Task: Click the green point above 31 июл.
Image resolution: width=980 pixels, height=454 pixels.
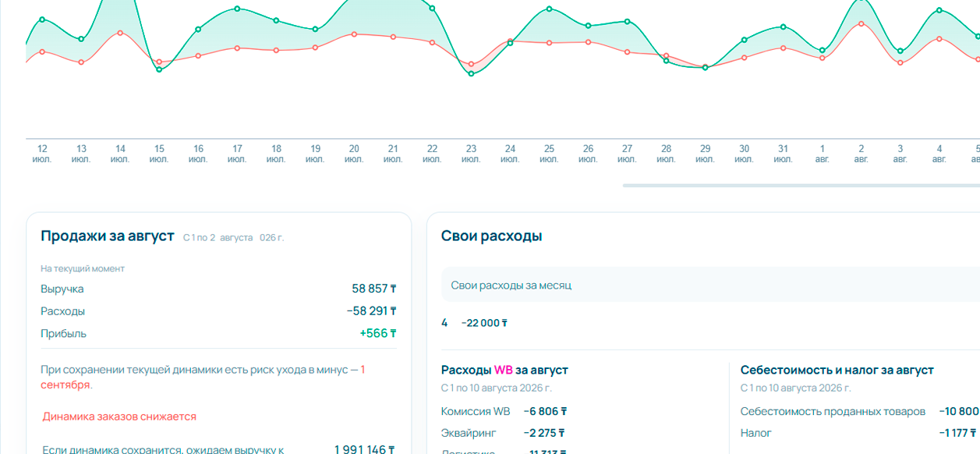Action: pyautogui.click(x=783, y=27)
